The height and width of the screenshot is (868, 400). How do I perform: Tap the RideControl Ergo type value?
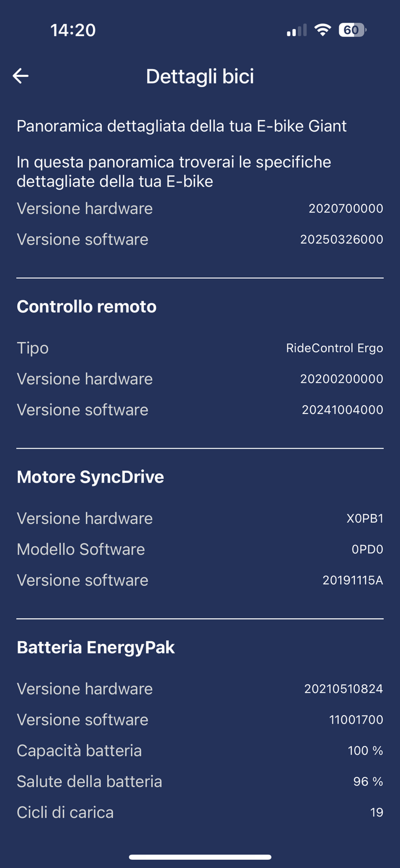[335, 348]
